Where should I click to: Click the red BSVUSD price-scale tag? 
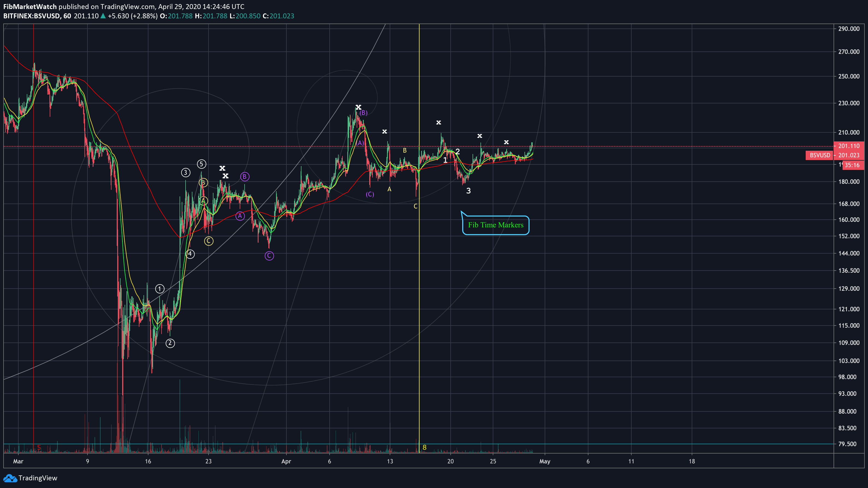point(819,155)
